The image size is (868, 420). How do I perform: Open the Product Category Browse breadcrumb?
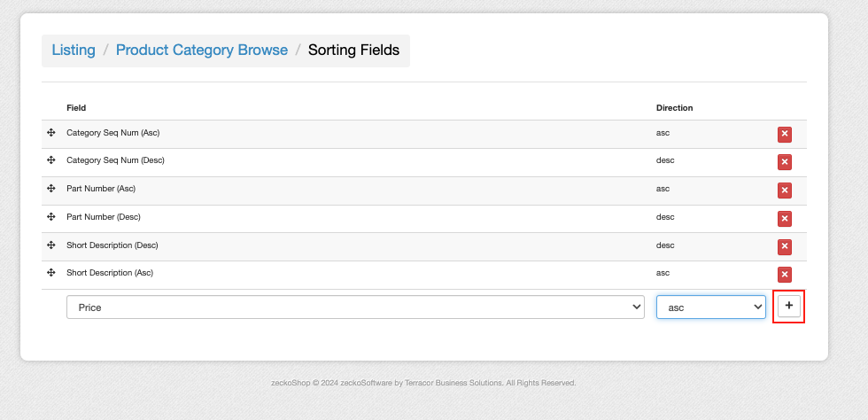(x=202, y=50)
